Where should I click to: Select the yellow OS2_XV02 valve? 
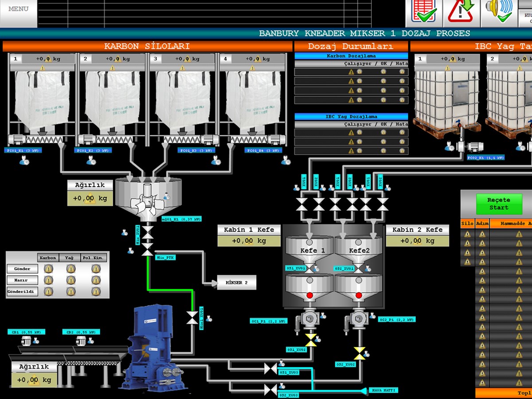360,353
